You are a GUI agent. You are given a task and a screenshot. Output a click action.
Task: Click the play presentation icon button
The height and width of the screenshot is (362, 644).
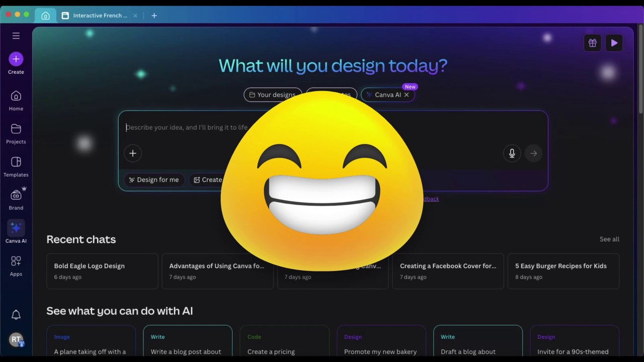pos(614,43)
